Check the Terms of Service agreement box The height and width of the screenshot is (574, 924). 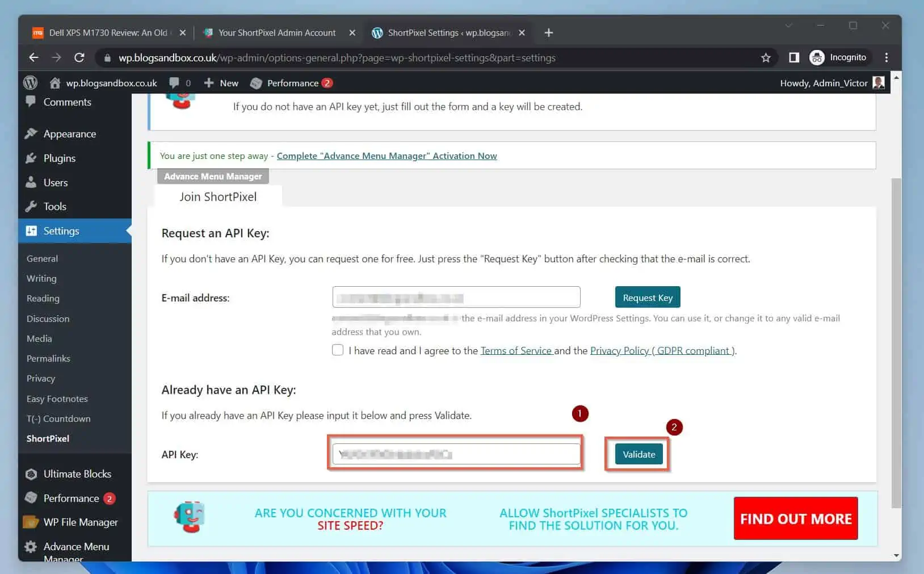pyautogui.click(x=338, y=350)
